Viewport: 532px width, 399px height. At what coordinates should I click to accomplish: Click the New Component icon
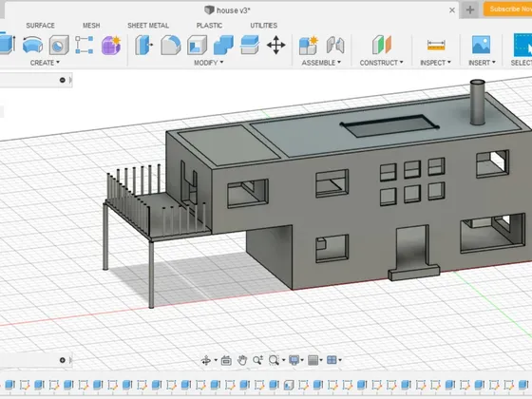309,46
